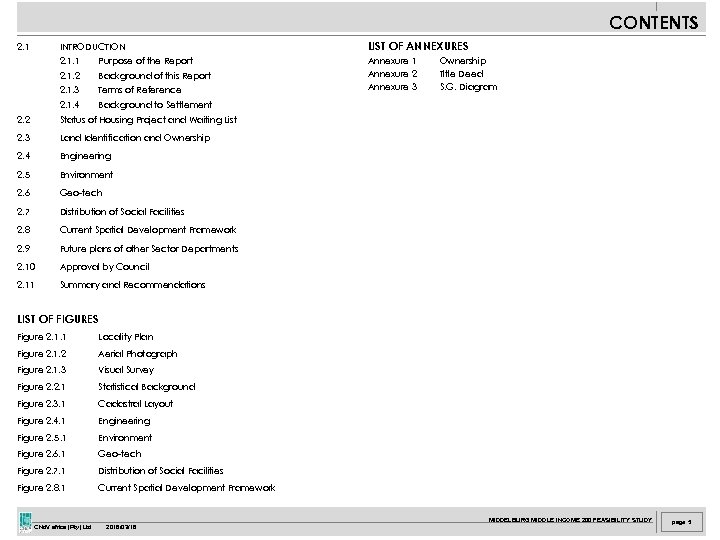Select Figure 2.5.1 Environment
The width and height of the screenshot is (720, 540).
tap(84, 438)
